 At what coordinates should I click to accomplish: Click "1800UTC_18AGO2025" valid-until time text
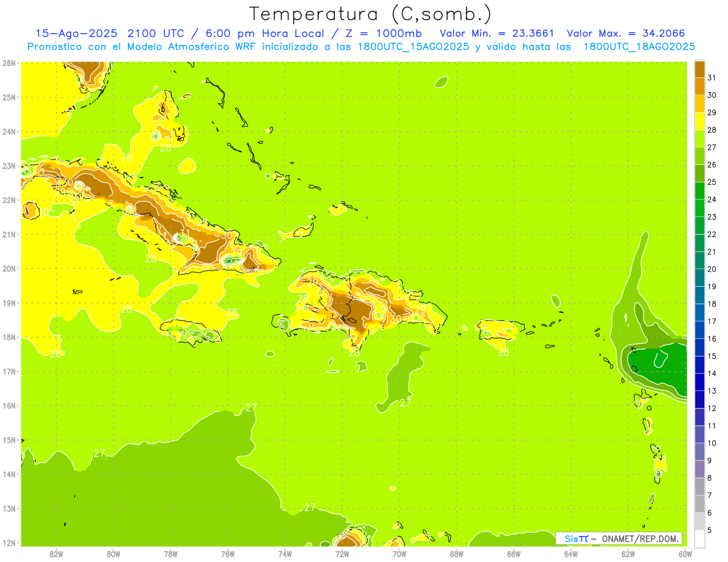pos(639,47)
